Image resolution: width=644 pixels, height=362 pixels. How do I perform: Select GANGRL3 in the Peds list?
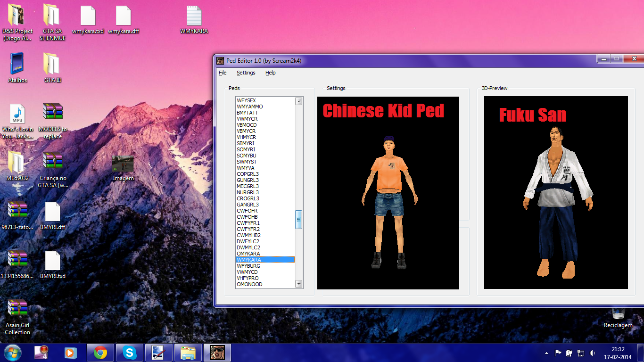coord(265,205)
